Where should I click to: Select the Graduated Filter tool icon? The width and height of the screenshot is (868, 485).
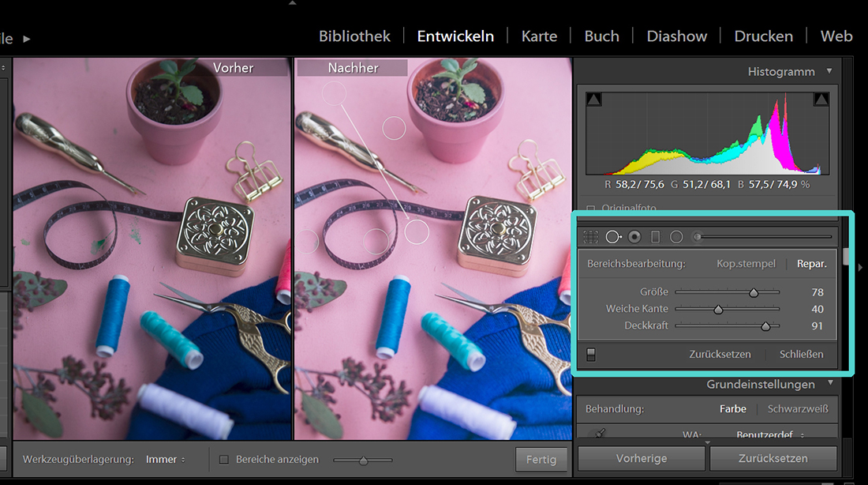[x=655, y=236]
